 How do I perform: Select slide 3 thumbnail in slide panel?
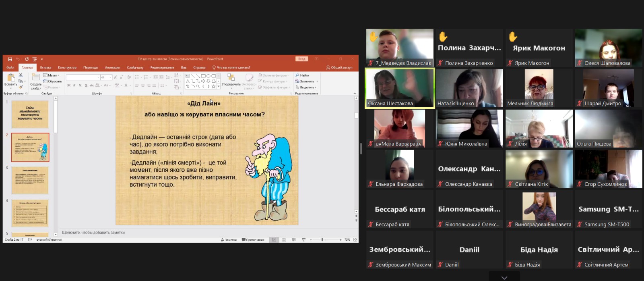pos(30,180)
